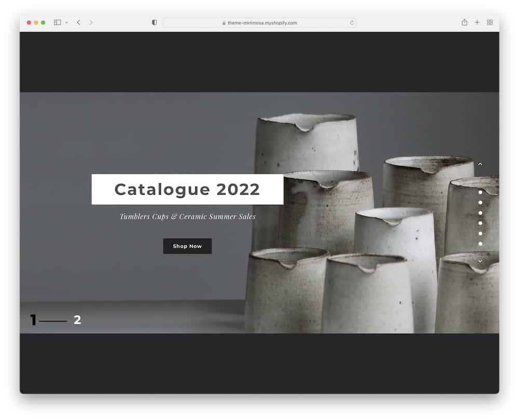Reload the current page
Screen dimensions: 519x420
click(x=352, y=23)
